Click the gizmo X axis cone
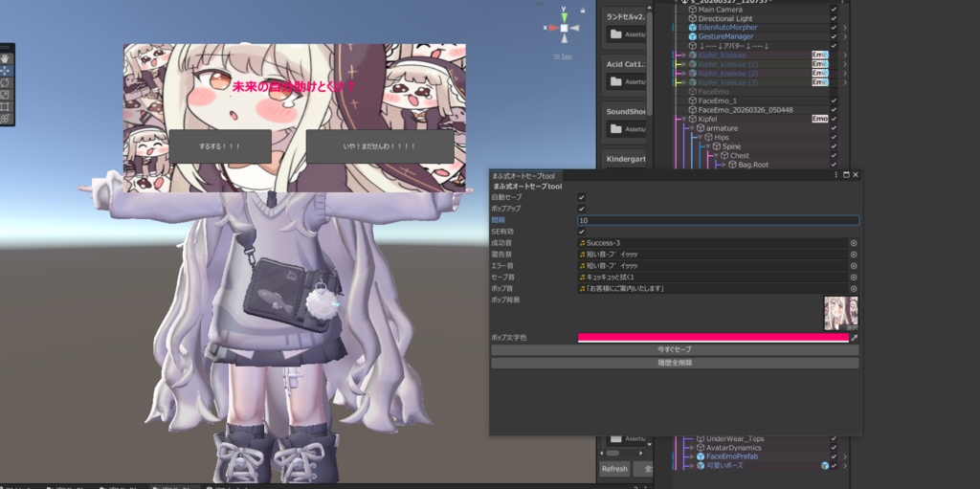980x489 pixels. (x=553, y=28)
